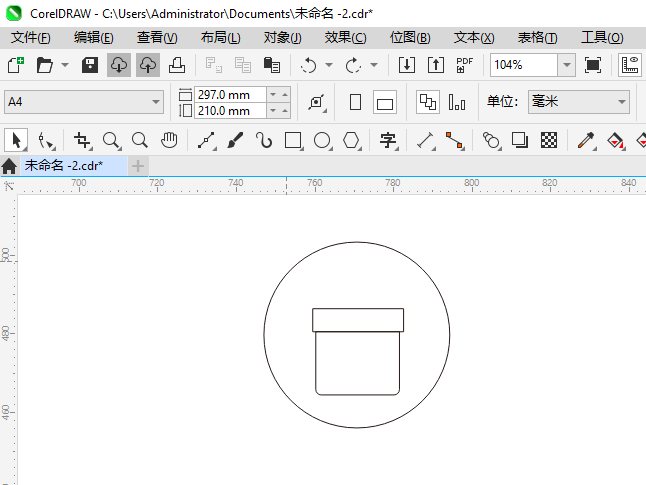Select the Freehand curve tool
This screenshot has width=646, height=485.
(206, 141)
